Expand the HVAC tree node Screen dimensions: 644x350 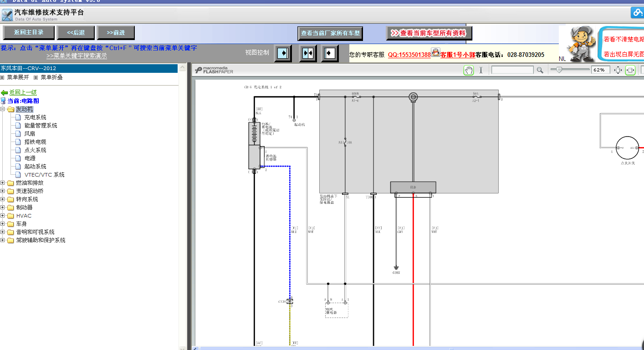[x=3, y=216]
